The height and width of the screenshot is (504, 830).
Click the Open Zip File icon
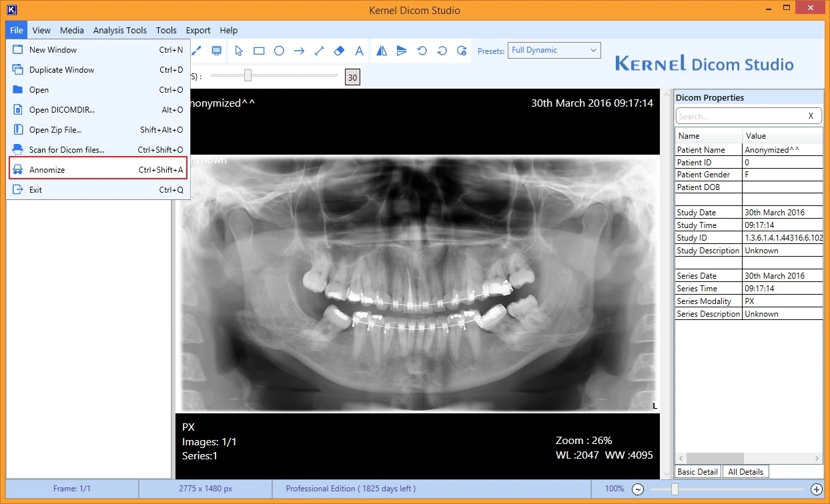[x=18, y=130]
